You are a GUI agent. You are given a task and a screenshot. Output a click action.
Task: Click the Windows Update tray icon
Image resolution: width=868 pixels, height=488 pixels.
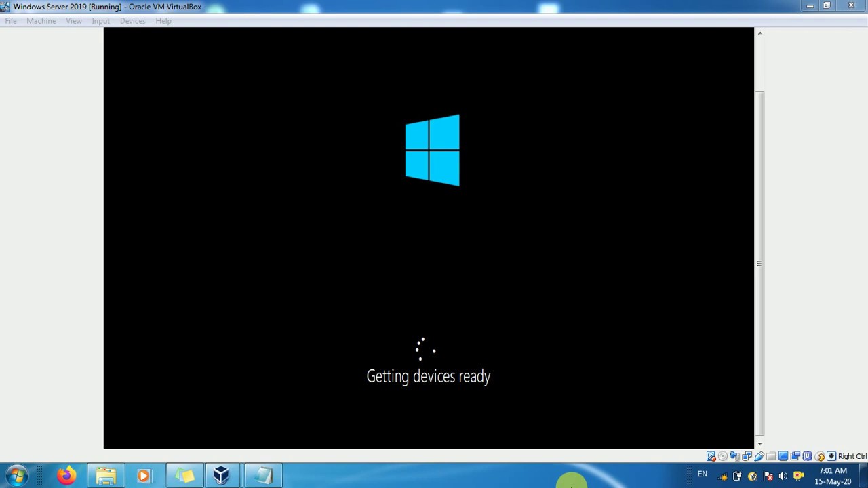tap(752, 476)
